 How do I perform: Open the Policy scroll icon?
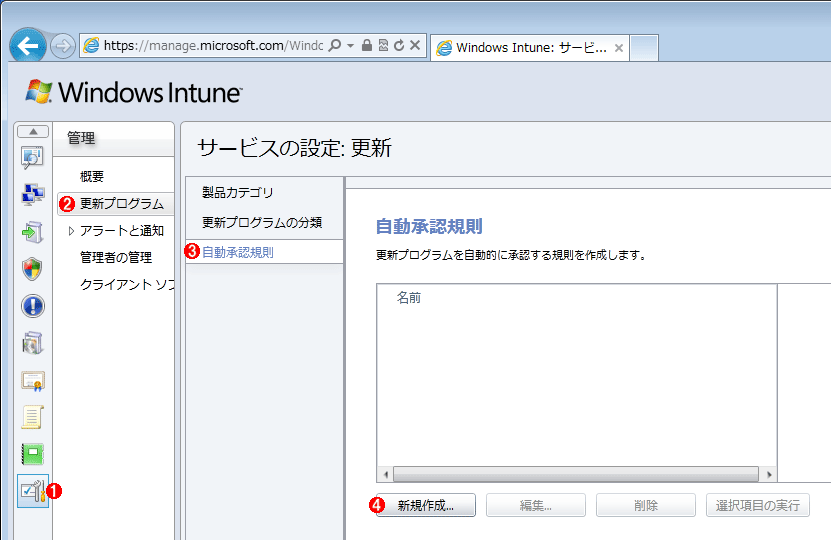point(32,417)
